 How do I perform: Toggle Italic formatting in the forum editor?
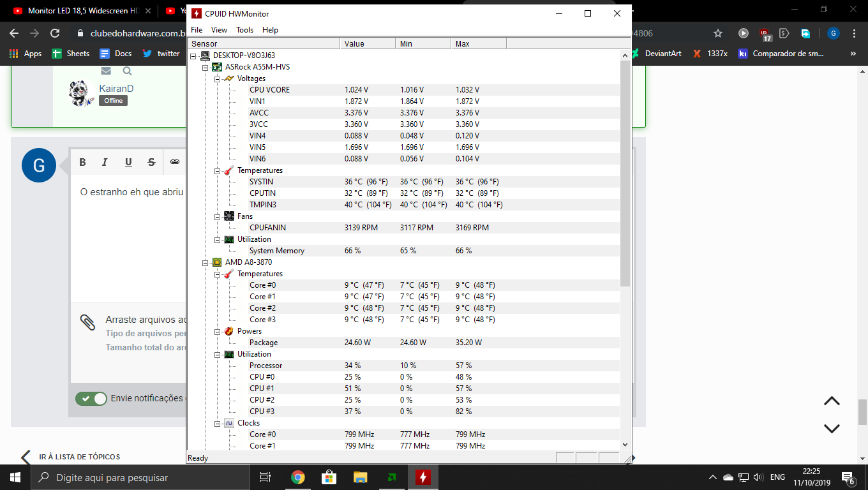[105, 162]
